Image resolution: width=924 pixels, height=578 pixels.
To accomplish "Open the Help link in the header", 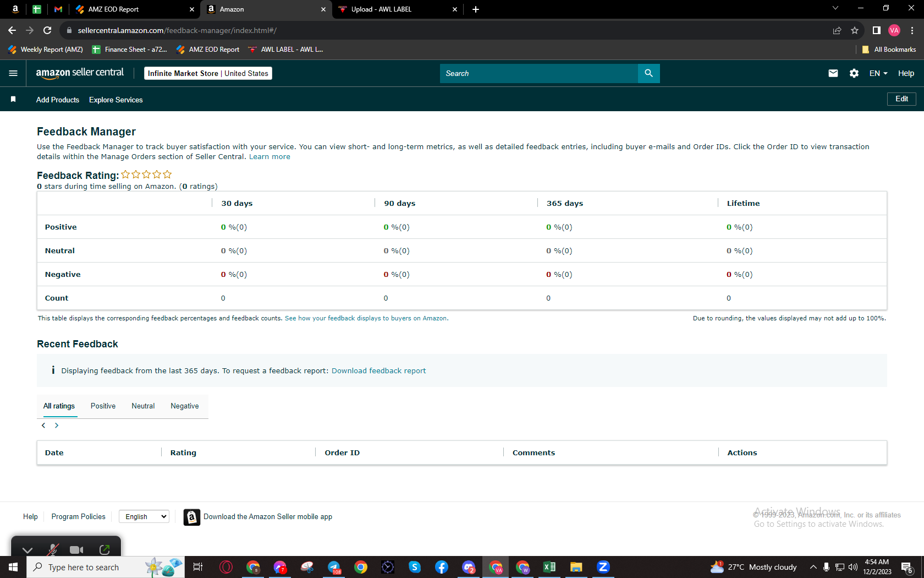I will 906,73.
